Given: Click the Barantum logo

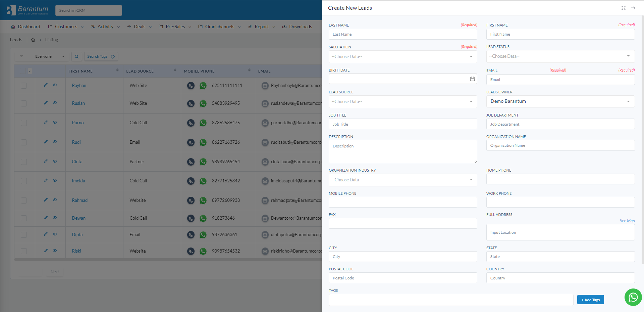Looking at the screenshot, I should [28, 10].
